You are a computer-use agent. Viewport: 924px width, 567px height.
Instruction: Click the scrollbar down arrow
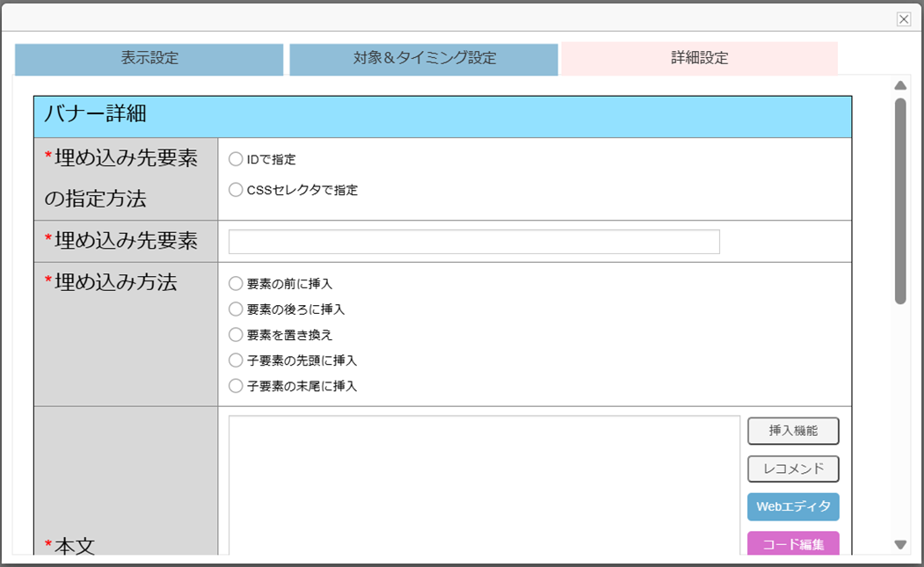[x=900, y=545]
